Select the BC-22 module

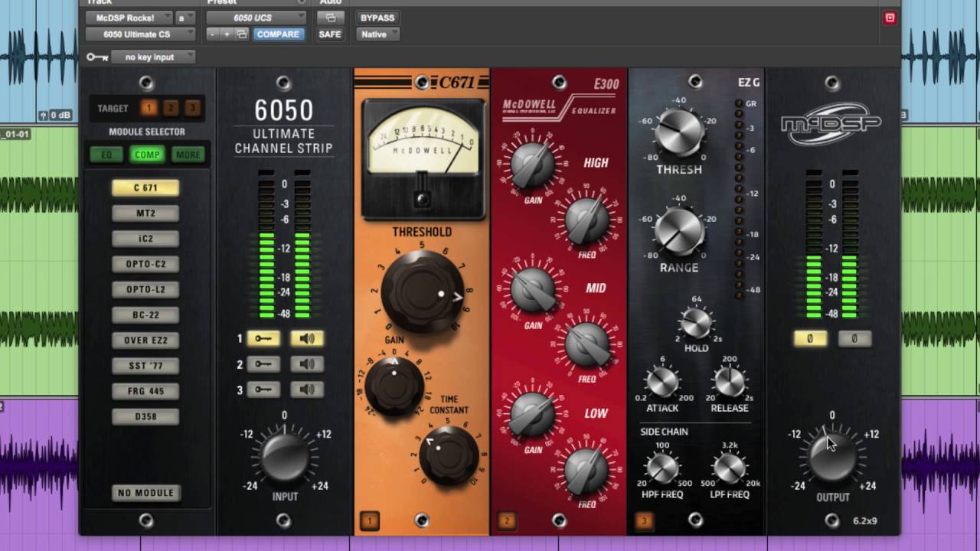point(145,315)
